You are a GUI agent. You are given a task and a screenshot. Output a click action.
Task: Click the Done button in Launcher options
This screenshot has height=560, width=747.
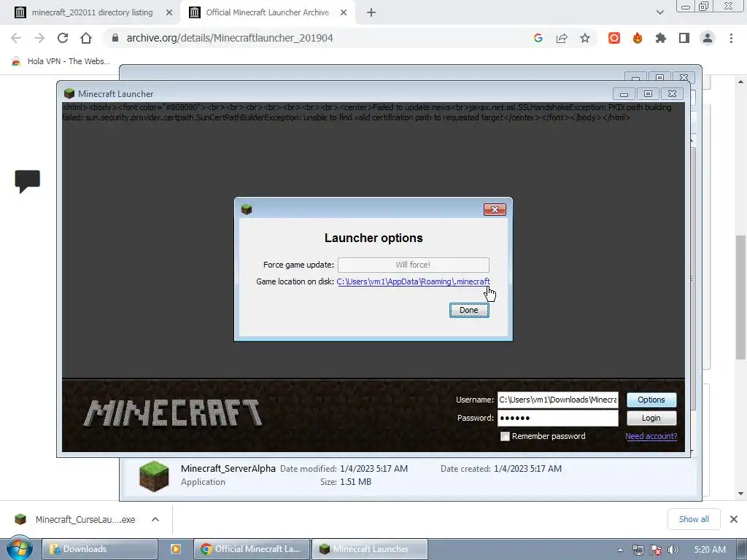[469, 310]
